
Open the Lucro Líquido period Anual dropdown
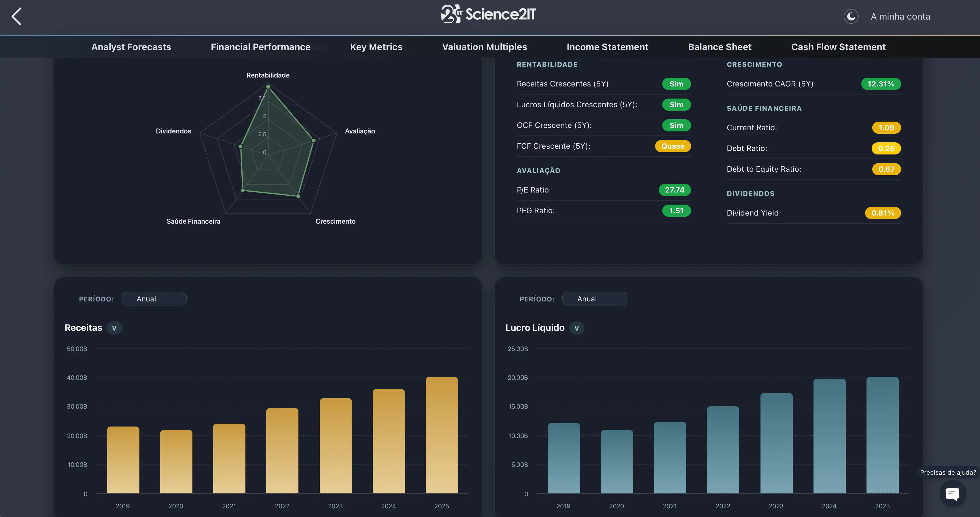[x=594, y=299]
